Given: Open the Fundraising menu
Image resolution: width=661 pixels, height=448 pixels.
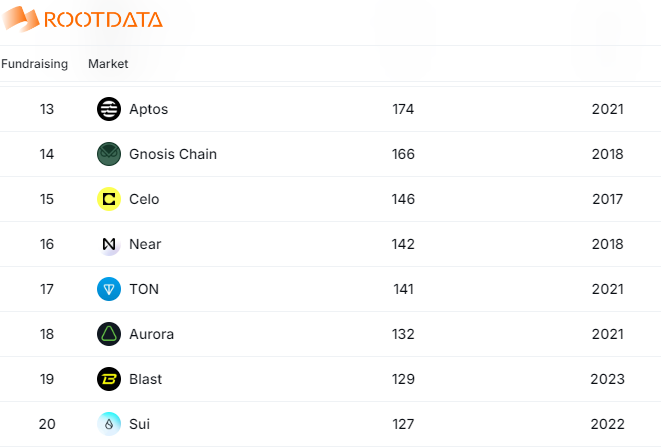Looking at the screenshot, I should click(35, 64).
